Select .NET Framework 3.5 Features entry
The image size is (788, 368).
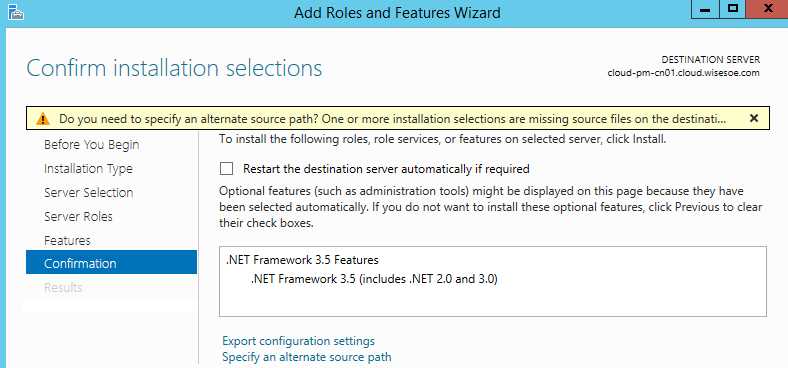(x=302, y=260)
